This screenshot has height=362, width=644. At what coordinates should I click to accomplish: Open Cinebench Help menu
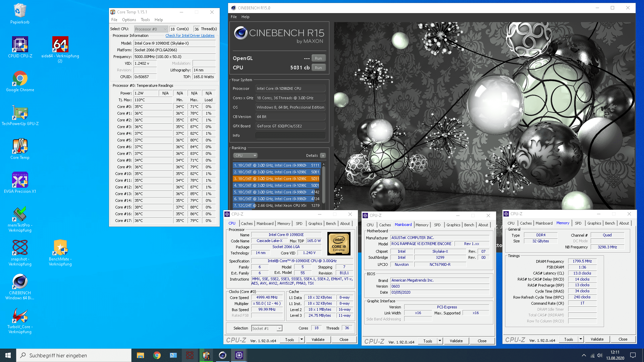(246, 17)
